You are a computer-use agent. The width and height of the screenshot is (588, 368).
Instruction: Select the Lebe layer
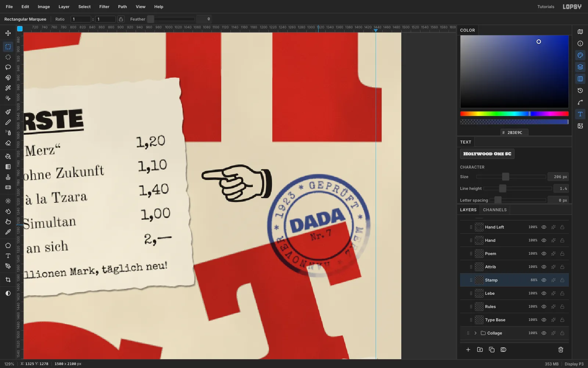coord(514,293)
